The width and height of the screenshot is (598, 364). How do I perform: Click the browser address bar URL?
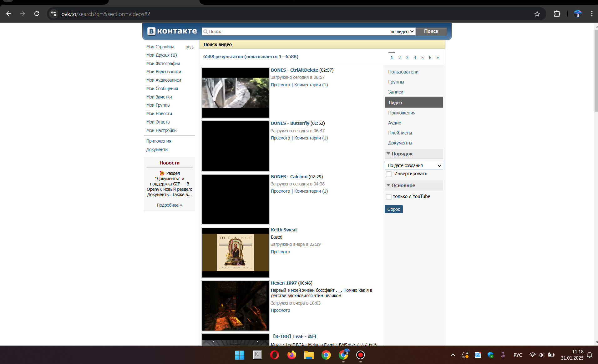pyautogui.click(x=106, y=14)
